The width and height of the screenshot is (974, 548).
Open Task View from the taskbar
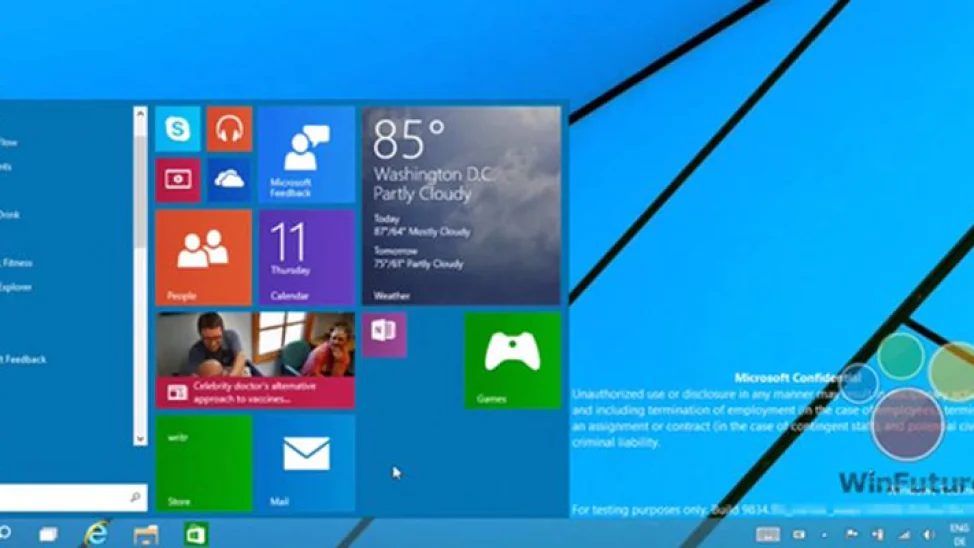[48, 534]
